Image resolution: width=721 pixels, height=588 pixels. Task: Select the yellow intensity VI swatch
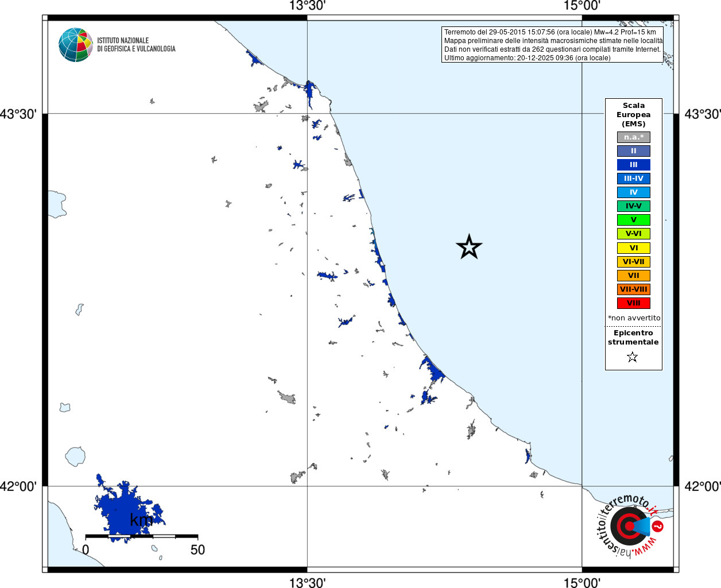(634, 248)
